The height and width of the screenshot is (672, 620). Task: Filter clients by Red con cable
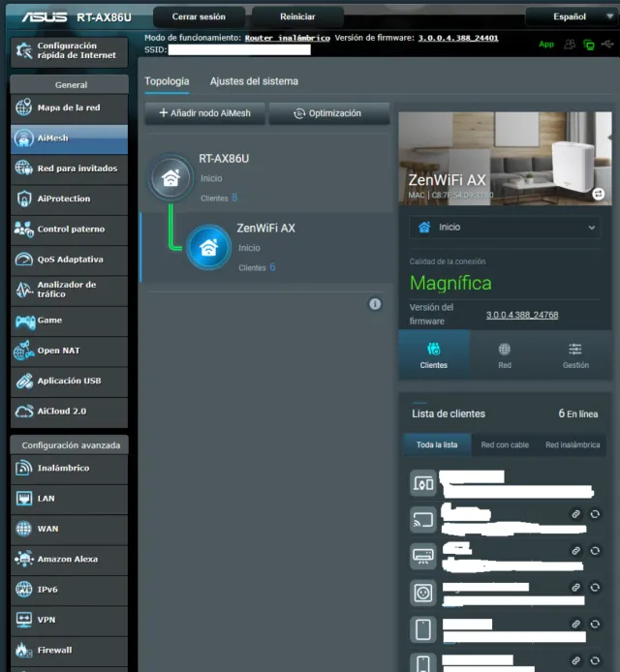tap(505, 444)
